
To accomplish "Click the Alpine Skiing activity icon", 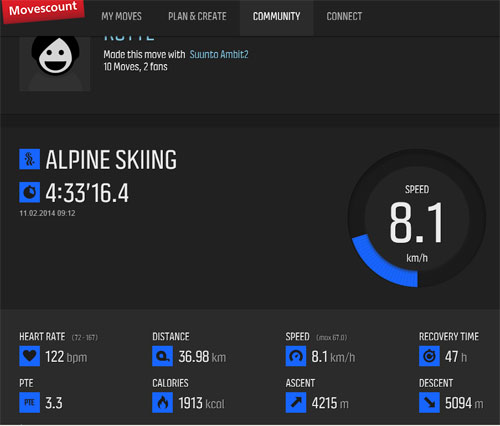I will pyautogui.click(x=30, y=159).
